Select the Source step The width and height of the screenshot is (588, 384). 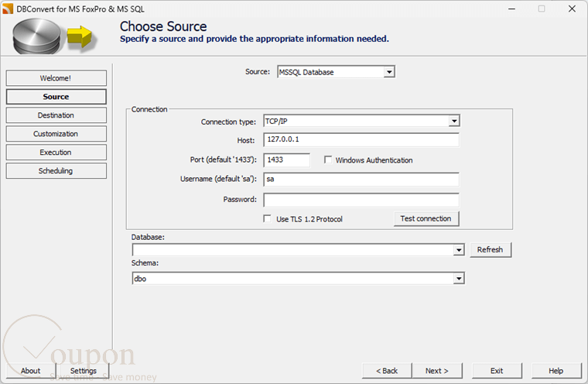56,97
